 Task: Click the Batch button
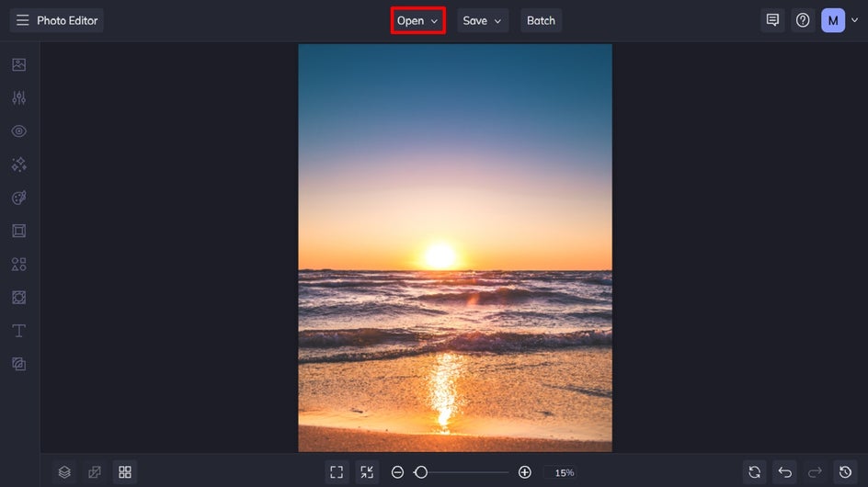(541, 20)
